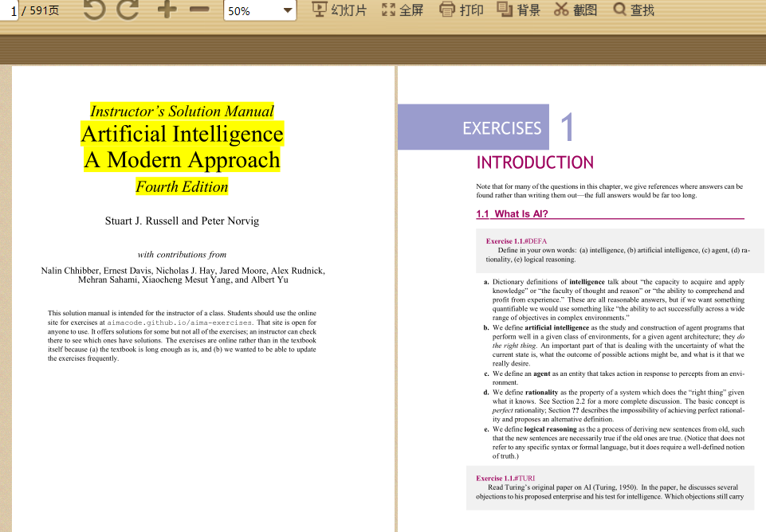Image resolution: width=766 pixels, height=532 pixels.
Task: Click the 'INTRODUCTION' chapter title
Action: (x=535, y=162)
